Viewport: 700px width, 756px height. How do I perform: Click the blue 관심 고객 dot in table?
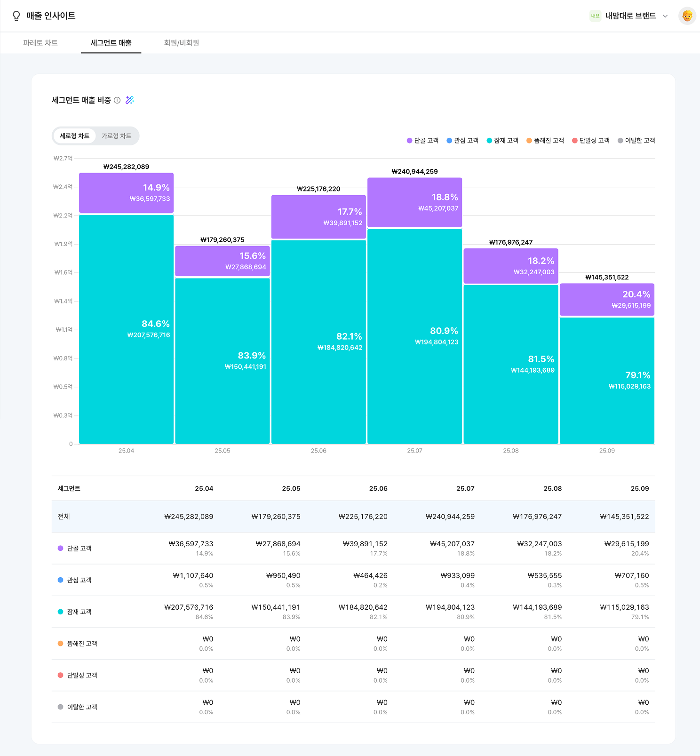(x=60, y=580)
